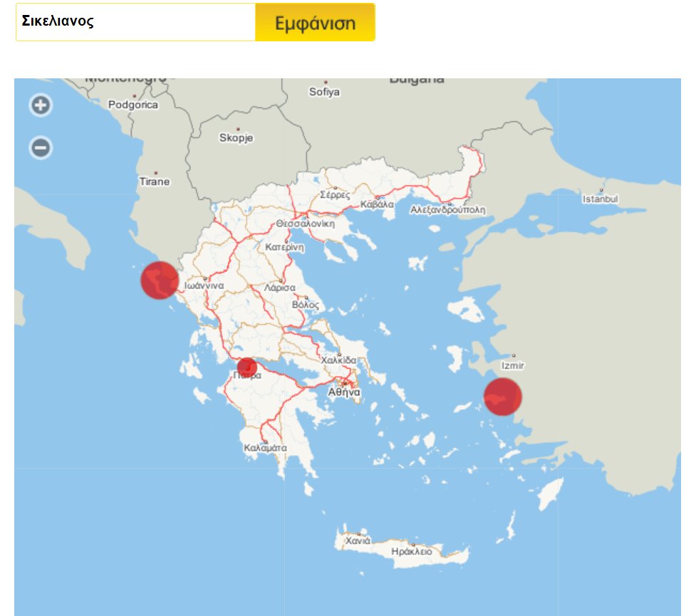This screenshot has height=616, width=696.
Task: Click the Sofiya city label
Action: (x=324, y=91)
